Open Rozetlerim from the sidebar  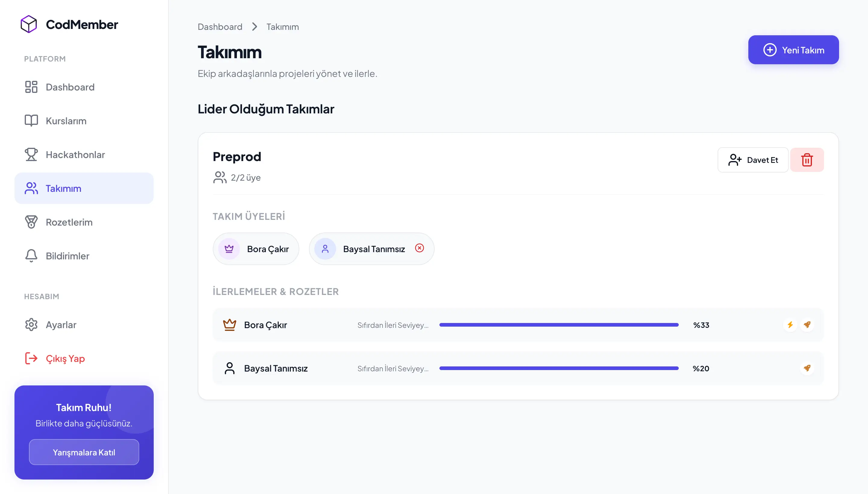coord(69,222)
